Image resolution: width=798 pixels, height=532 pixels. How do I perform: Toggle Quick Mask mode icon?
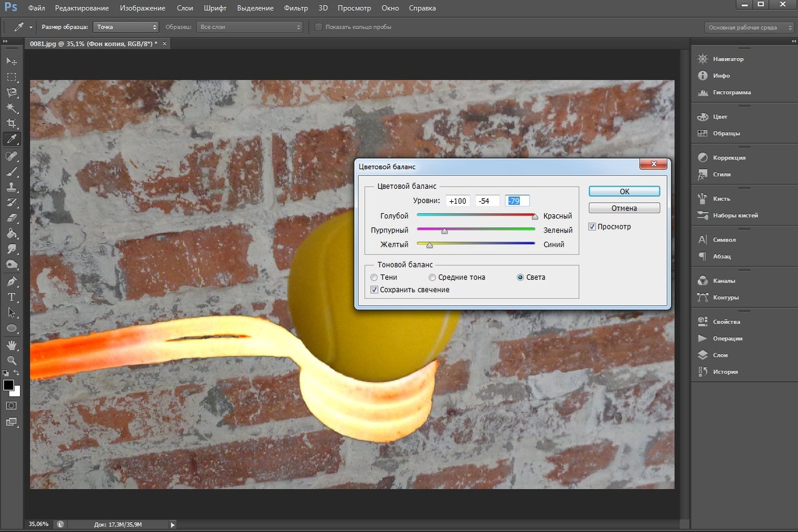[12, 406]
